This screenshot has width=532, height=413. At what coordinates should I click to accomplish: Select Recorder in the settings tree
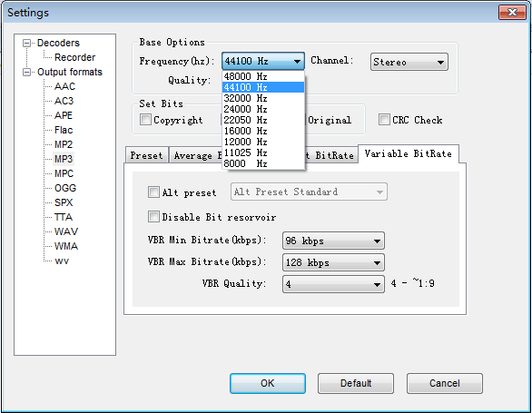(74, 57)
